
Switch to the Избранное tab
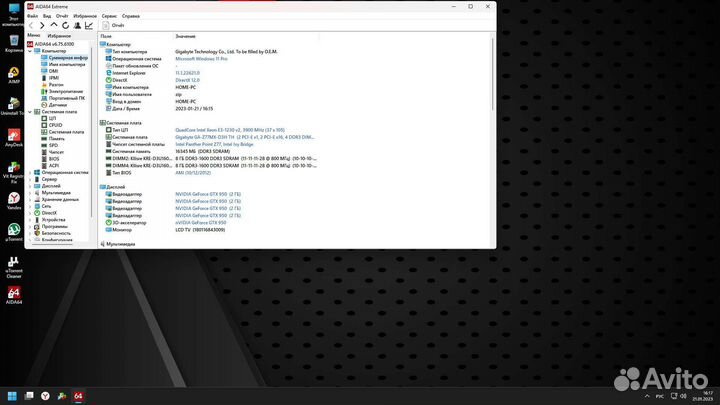tap(58, 35)
